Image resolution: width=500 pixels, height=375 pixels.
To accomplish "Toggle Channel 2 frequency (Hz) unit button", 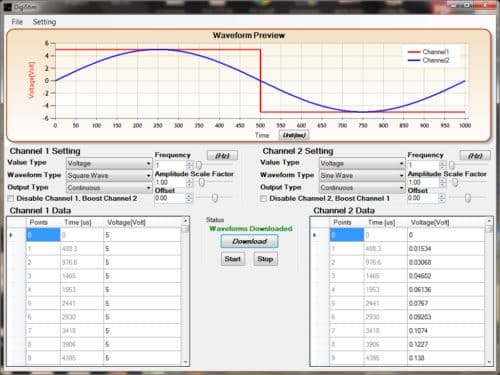I will (475, 156).
